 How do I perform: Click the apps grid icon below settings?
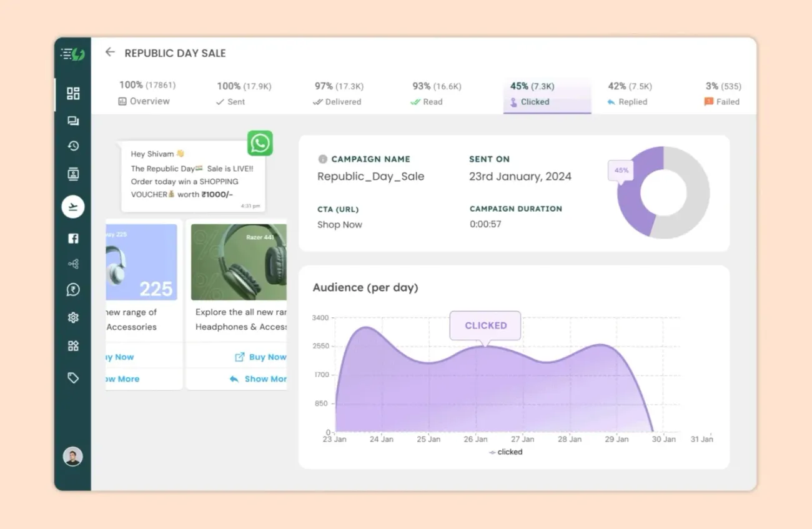(72, 345)
